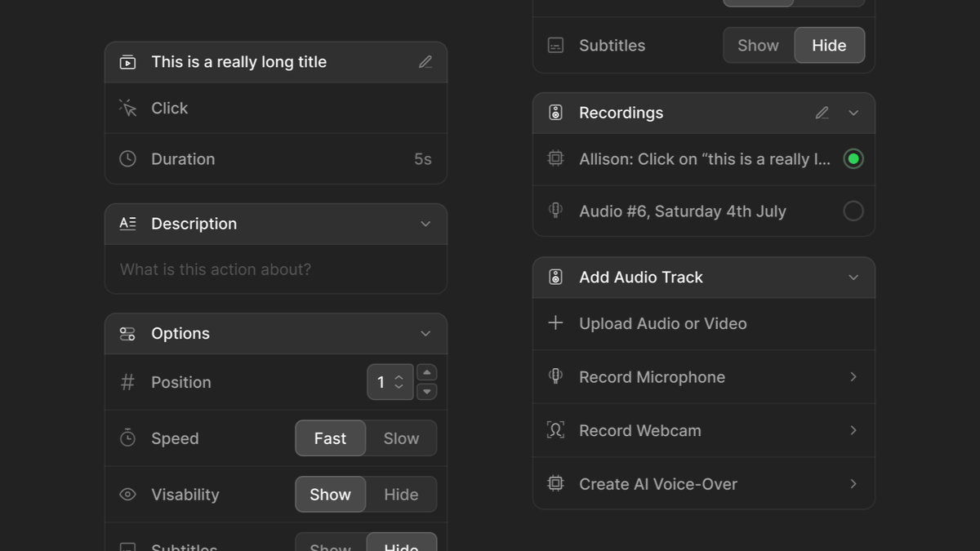Edit recordings using the pencil icon
980x551 pixels.
tap(822, 113)
